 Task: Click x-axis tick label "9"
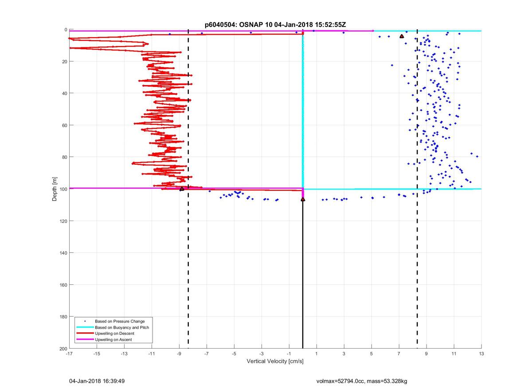426,354
